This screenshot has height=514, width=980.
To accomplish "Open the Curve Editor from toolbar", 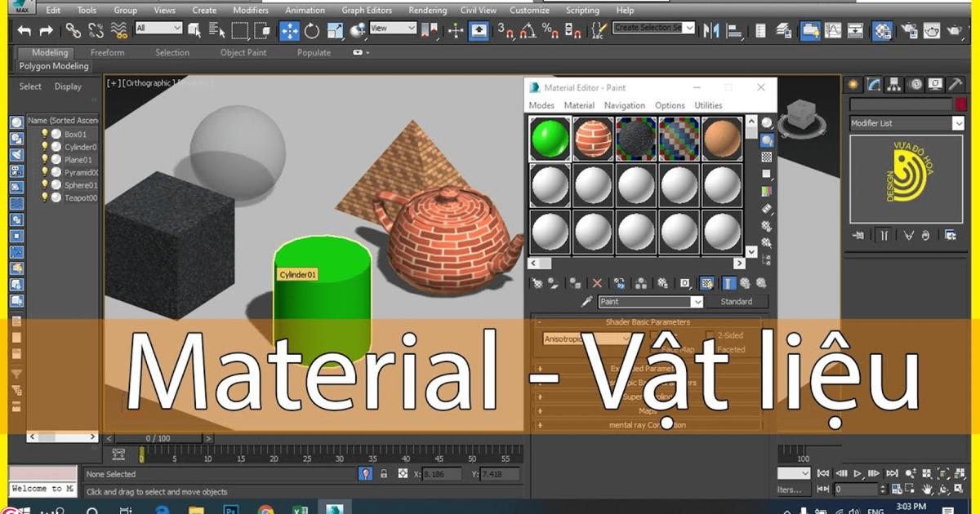I will tap(833, 31).
